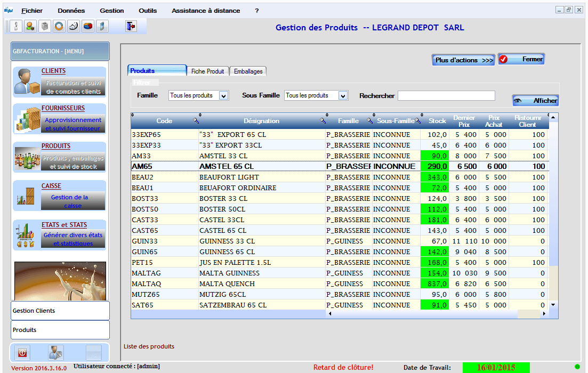The image size is (588, 373).
Task: Select the GUINNESS 65 CL product row
Action: [267, 252]
